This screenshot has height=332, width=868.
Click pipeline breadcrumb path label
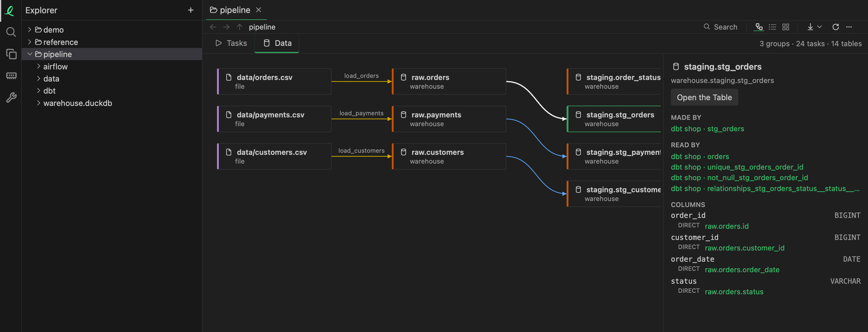pos(262,27)
